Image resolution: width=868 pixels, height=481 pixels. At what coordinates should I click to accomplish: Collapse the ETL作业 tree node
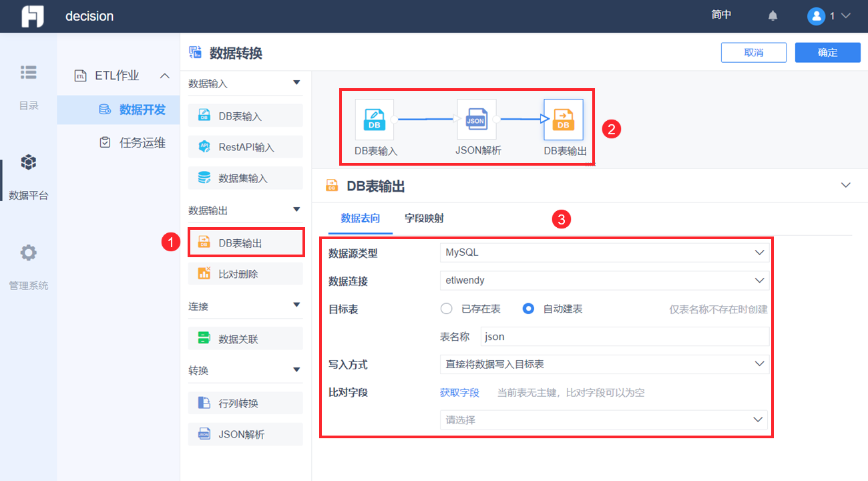click(164, 75)
